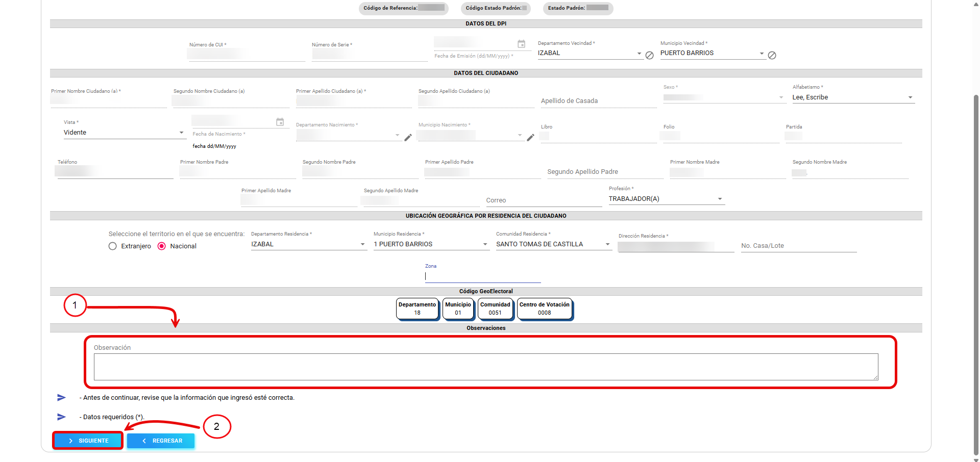This screenshot has width=980, height=462.
Task: Open the Fecha de Nacimiento calendar icon
Action: tap(280, 122)
